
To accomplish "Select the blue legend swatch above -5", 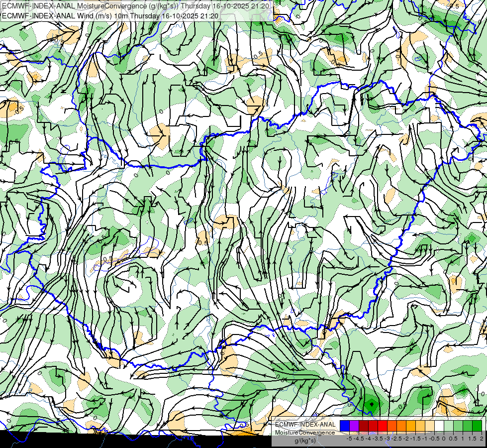I will click(x=345, y=426).
